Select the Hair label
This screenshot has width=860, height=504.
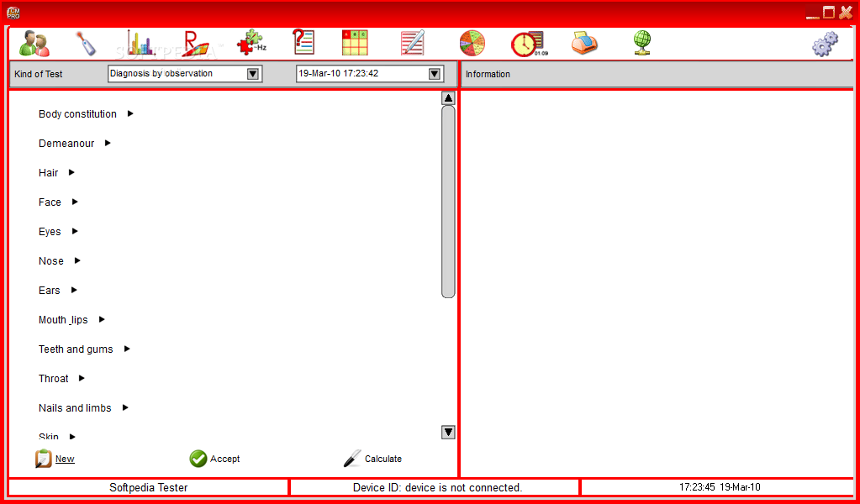(x=48, y=172)
